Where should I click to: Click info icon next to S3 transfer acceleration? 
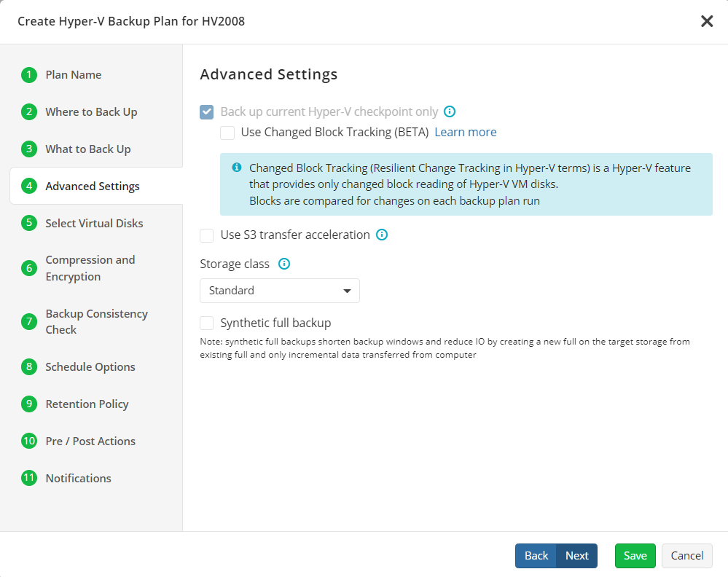382,235
